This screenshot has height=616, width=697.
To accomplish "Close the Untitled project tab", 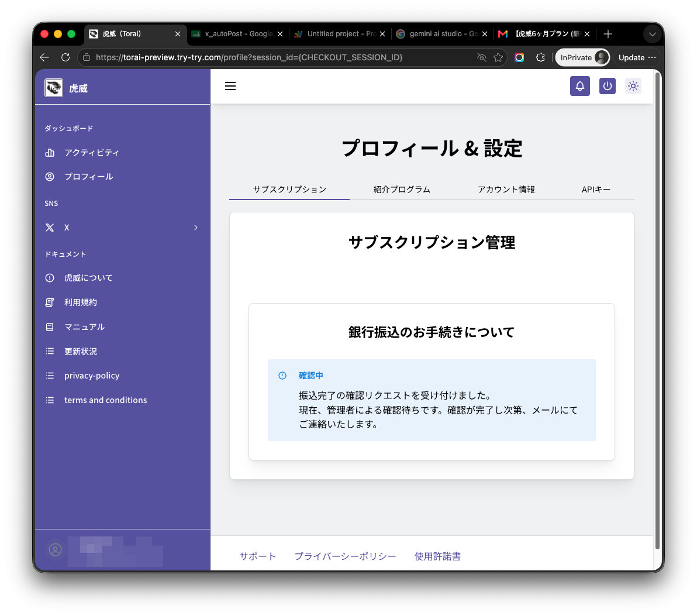I will [x=382, y=34].
